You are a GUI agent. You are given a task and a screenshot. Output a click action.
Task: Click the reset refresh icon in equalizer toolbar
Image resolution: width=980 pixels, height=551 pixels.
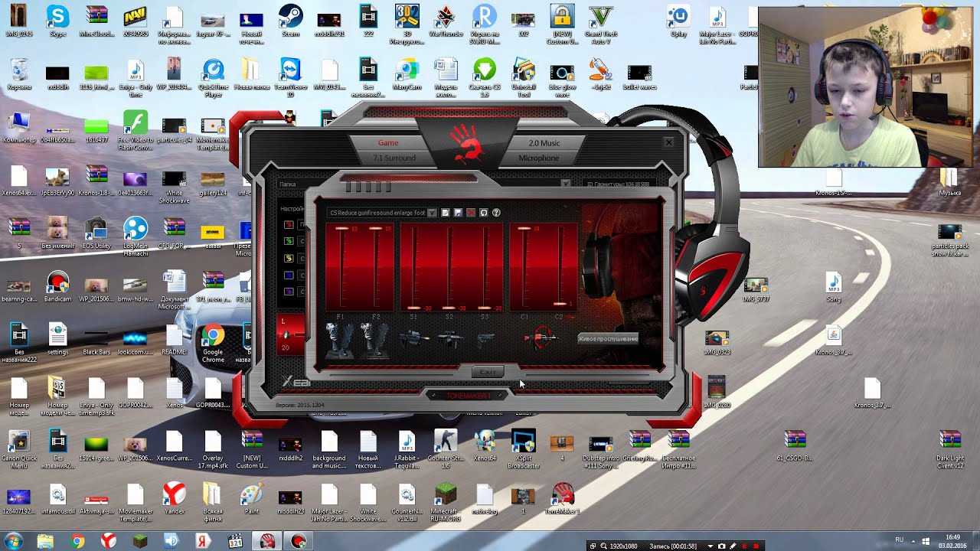tap(483, 213)
